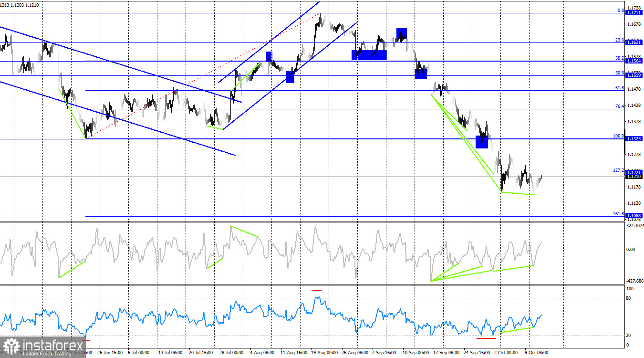This screenshot has height=358, width=644.
Task: Click the 61.8 Fibonacci level label
Action: [620, 88]
